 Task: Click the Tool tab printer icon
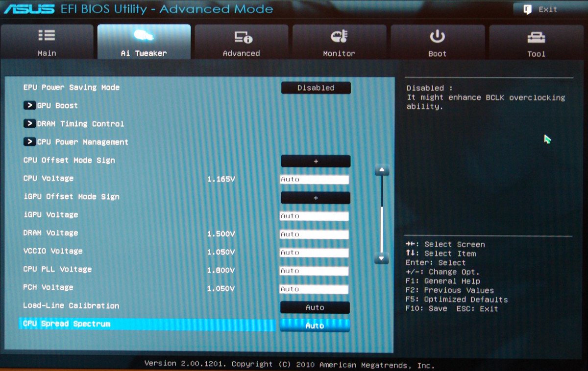536,37
